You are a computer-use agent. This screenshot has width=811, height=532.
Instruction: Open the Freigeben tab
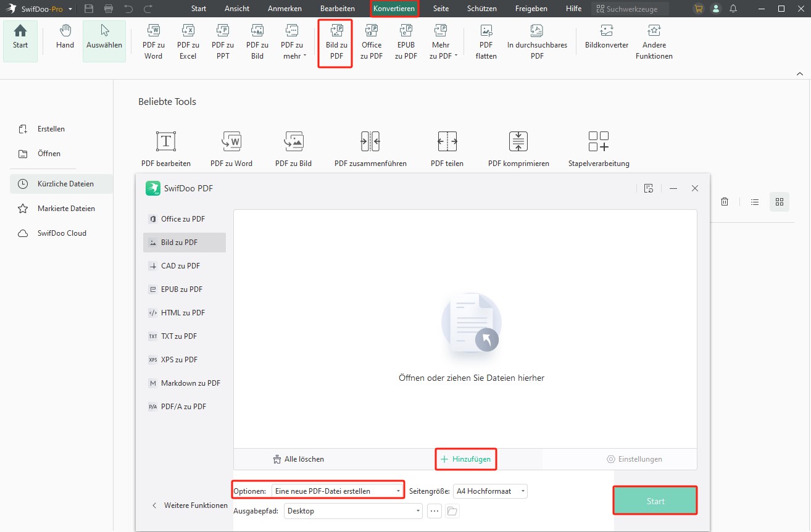pyautogui.click(x=531, y=9)
